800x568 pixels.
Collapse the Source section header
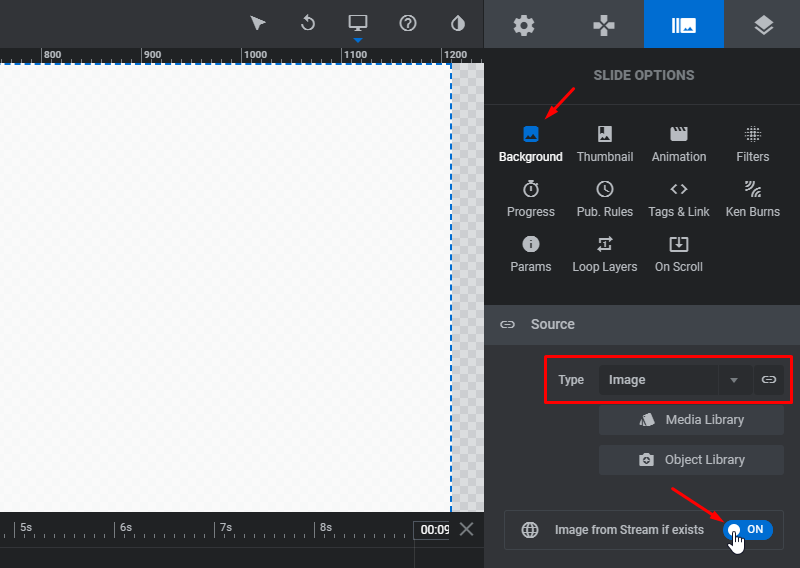tap(642, 325)
